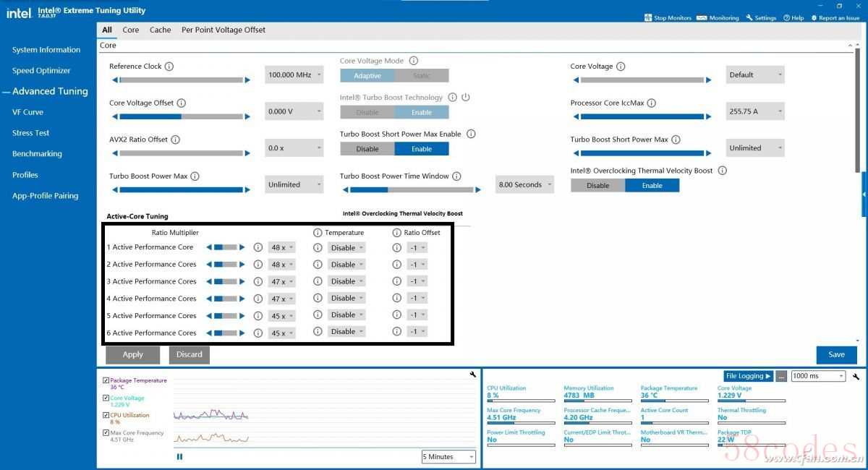Image resolution: width=868 pixels, height=470 pixels.
Task: Open App-Profile Pairing in sidebar
Action: (45, 196)
